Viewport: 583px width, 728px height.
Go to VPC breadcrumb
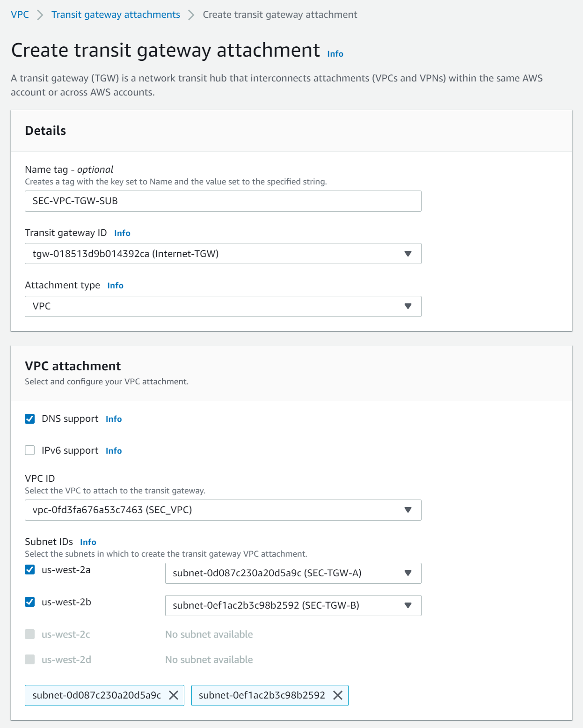coord(20,15)
